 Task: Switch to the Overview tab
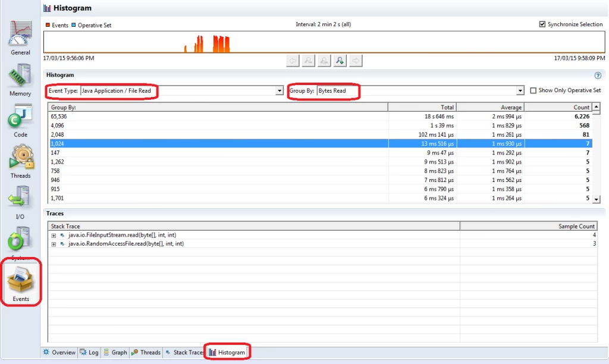point(59,352)
